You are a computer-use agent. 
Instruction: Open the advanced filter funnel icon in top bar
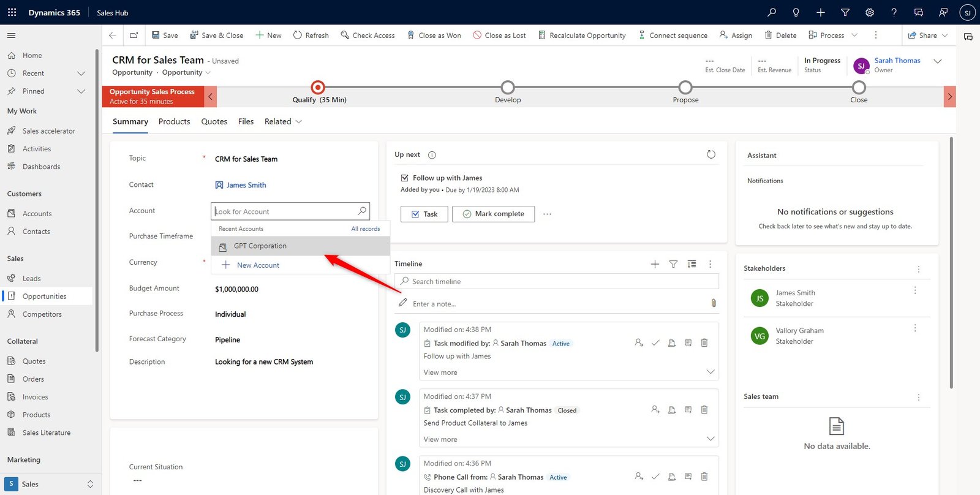click(x=845, y=12)
